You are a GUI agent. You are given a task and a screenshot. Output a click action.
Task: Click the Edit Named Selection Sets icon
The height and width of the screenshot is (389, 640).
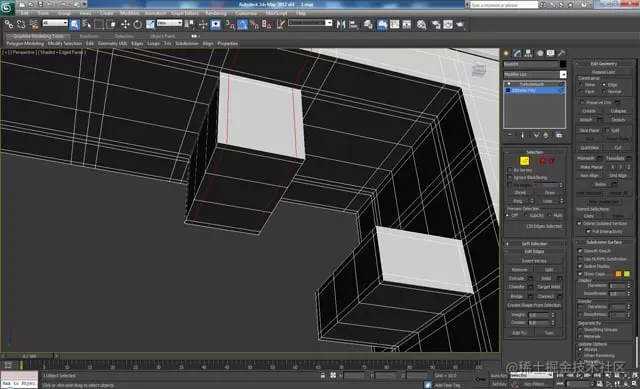[x=280, y=24]
